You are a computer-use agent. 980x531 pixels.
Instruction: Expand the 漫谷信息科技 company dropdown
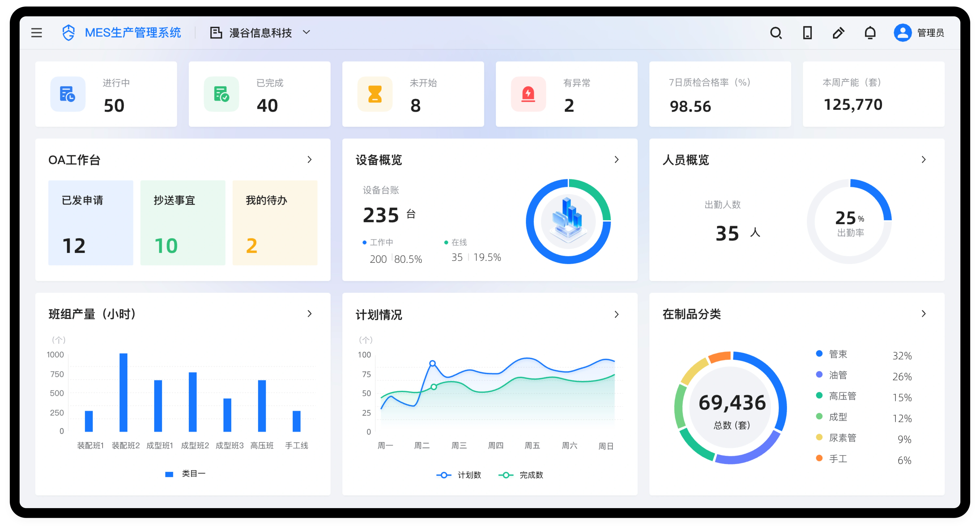click(306, 32)
